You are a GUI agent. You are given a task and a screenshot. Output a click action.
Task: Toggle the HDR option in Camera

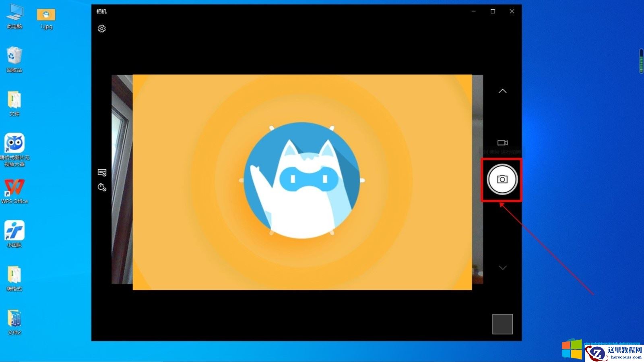[102, 173]
